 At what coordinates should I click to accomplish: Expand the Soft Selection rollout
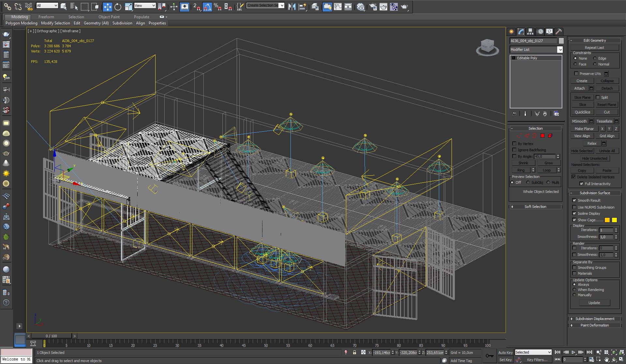(535, 207)
